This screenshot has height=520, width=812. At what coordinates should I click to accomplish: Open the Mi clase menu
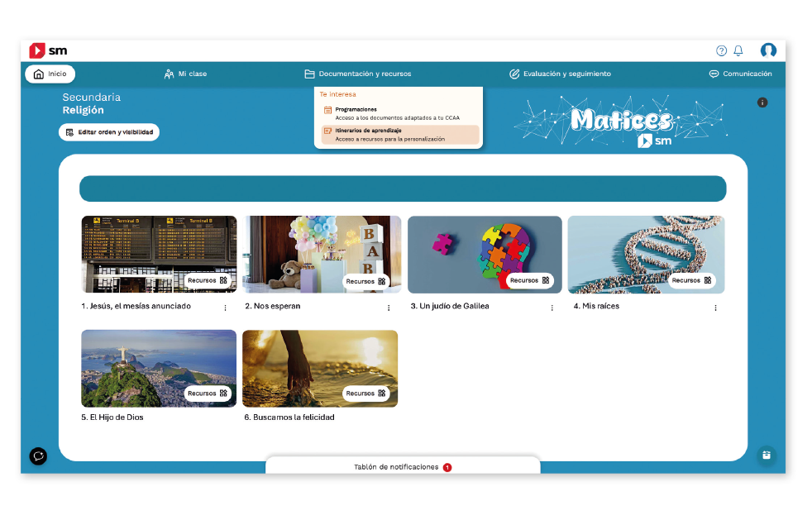186,74
